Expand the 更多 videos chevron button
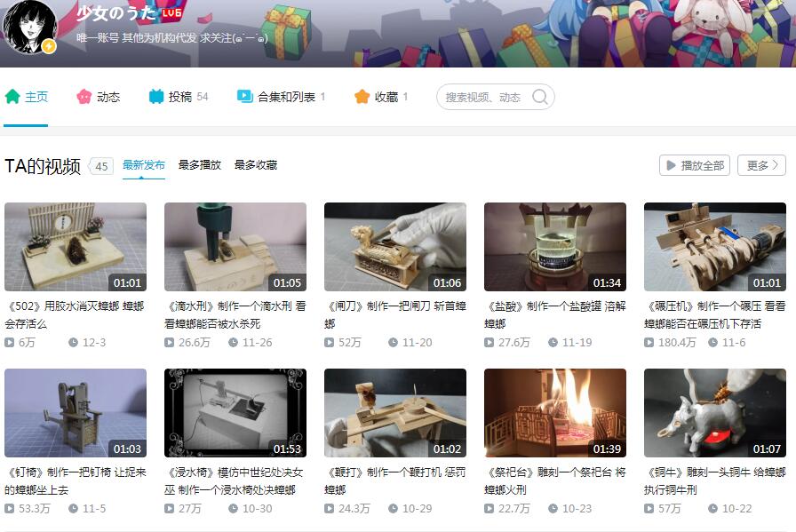The height and width of the screenshot is (532, 796). click(x=761, y=165)
